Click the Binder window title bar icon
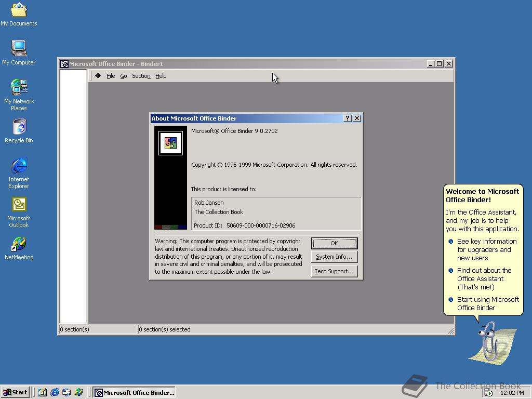The height and width of the screenshot is (399, 532). click(x=64, y=64)
